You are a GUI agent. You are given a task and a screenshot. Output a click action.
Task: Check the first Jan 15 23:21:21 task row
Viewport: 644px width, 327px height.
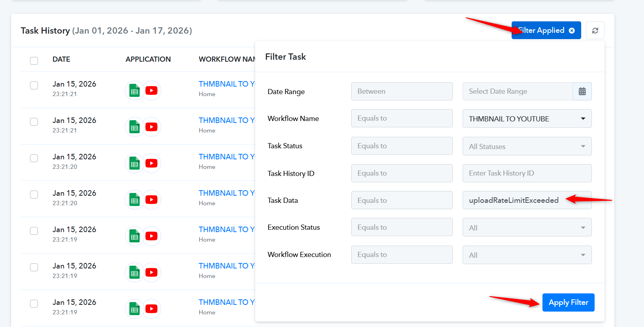pyautogui.click(x=34, y=85)
